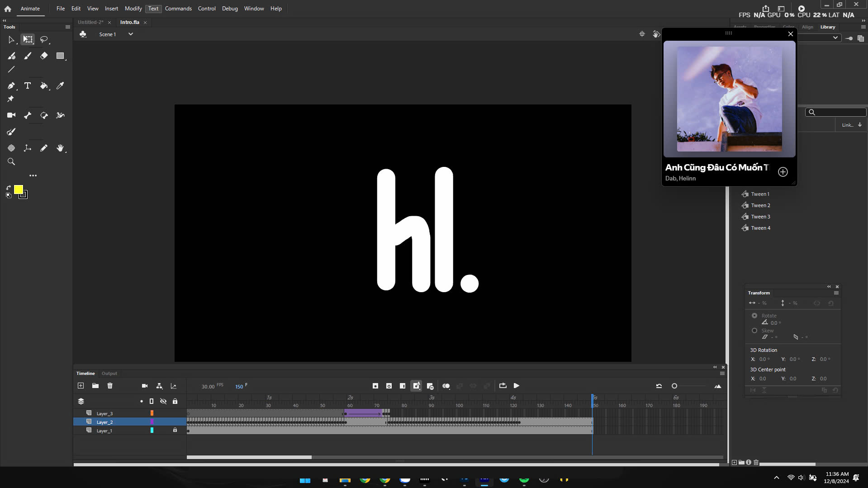Select the Width tool
Image resolution: width=868 pixels, height=488 pixels.
coord(60,115)
